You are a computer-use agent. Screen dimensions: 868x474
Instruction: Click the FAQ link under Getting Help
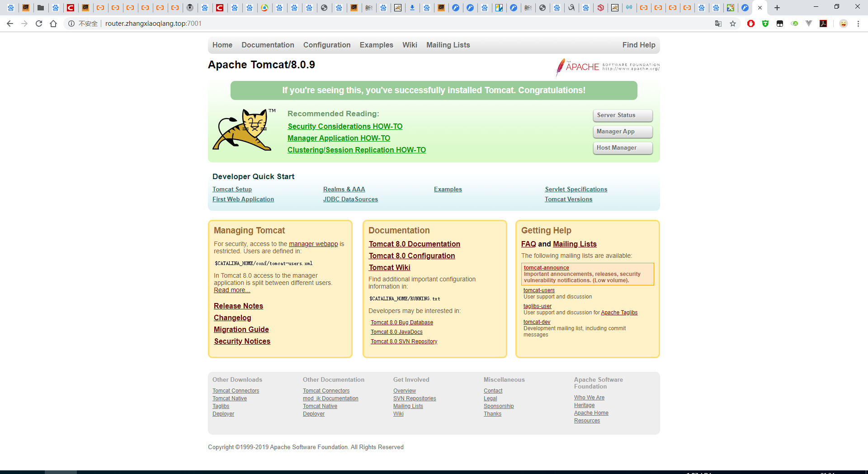pos(528,244)
